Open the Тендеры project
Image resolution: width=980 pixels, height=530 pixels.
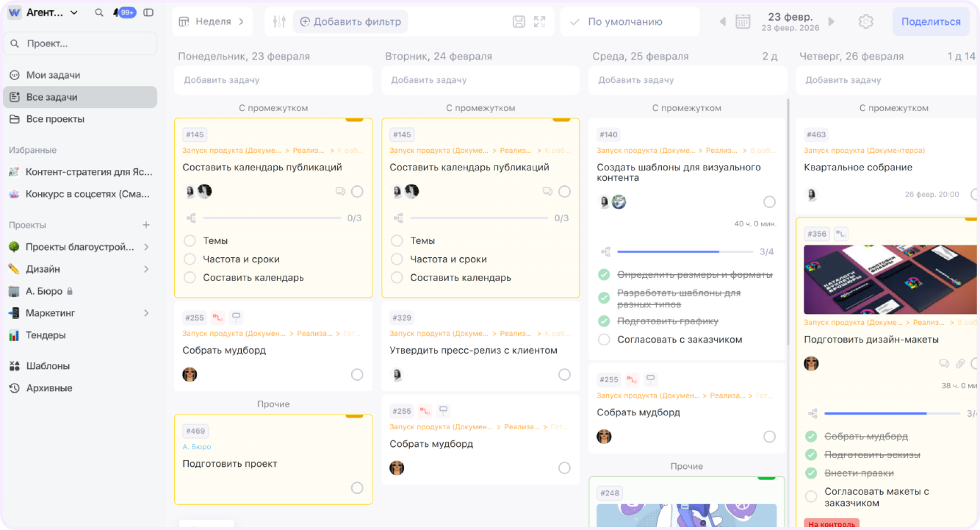[x=80, y=335]
